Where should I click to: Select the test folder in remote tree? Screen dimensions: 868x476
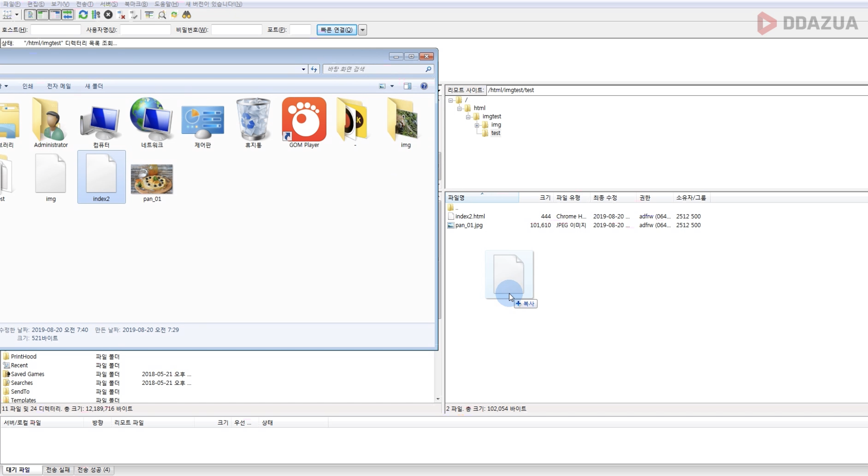coord(495,133)
